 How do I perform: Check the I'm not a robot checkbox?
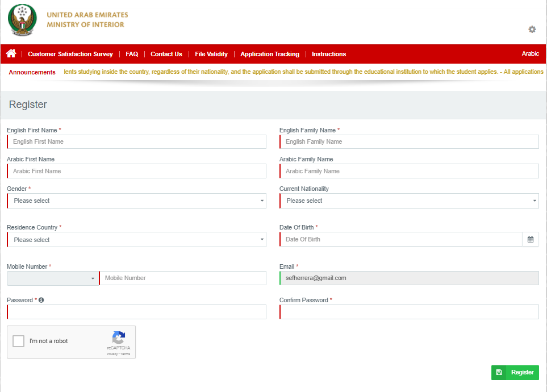pos(19,341)
